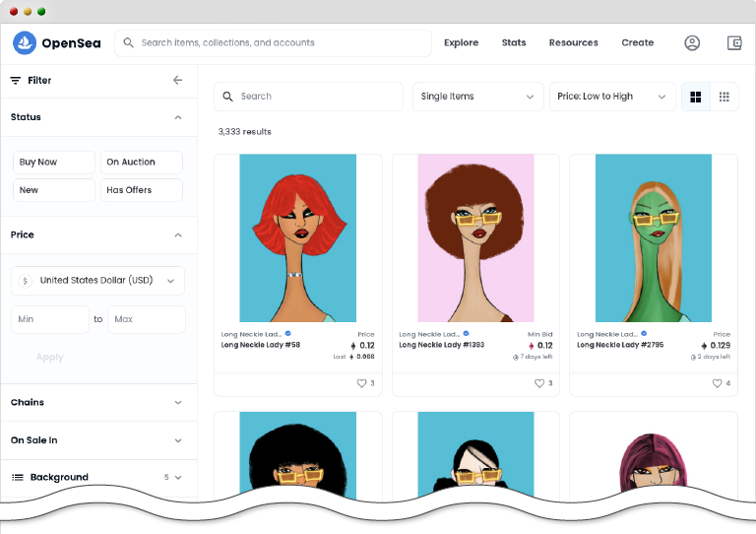The image size is (756, 534).
Task: Toggle New status filter
Action: 54,190
